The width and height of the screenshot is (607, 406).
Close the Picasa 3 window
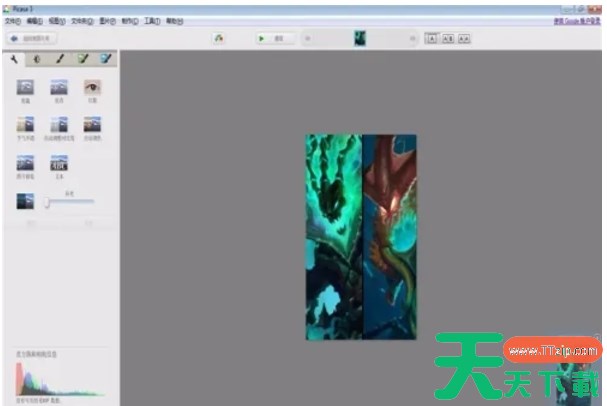[594, 9]
